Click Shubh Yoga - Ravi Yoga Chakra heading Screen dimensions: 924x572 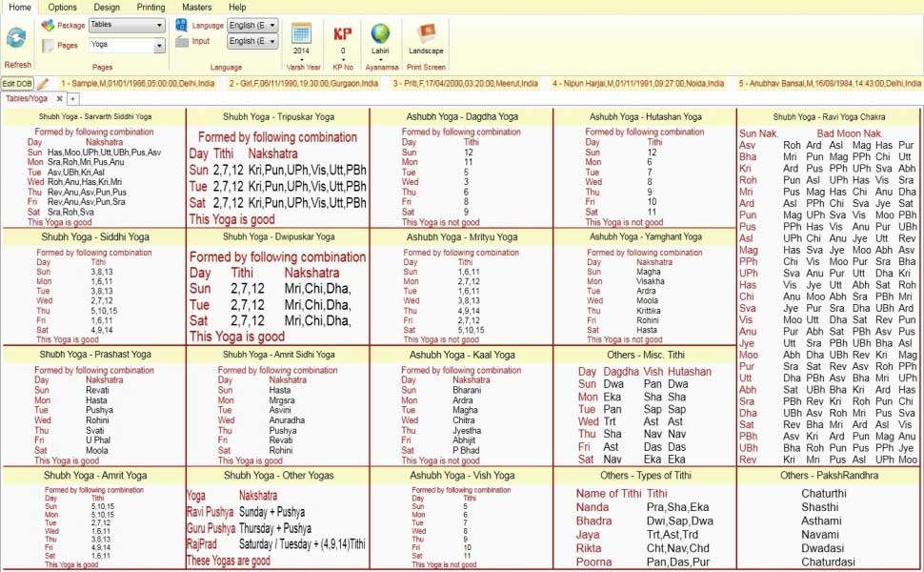pos(829,116)
